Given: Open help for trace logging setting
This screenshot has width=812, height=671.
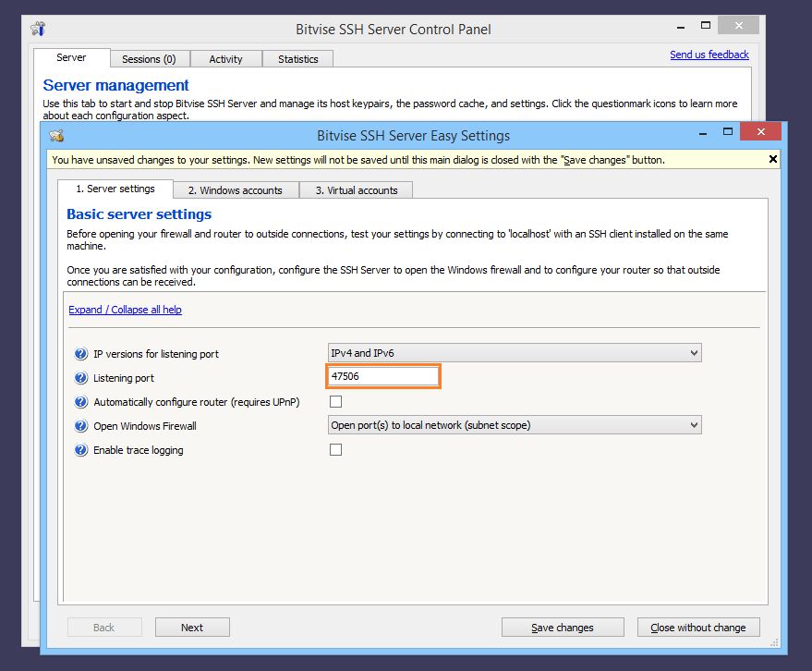Looking at the screenshot, I should [81, 449].
